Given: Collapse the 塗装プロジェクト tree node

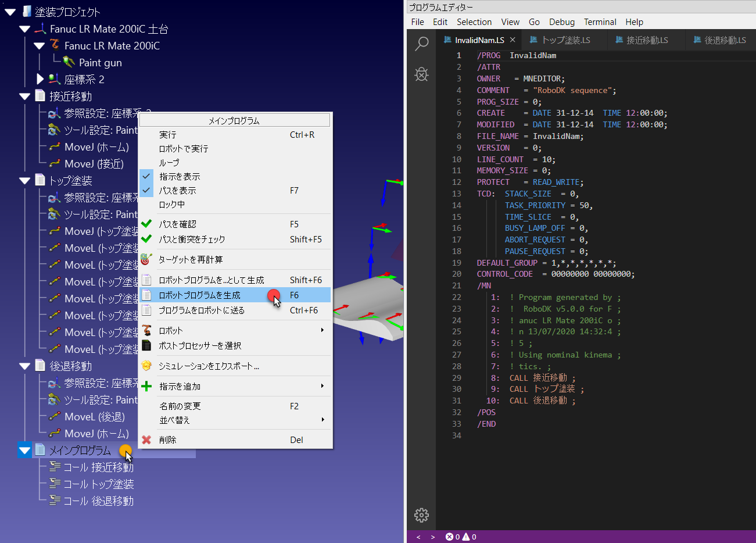Looking at the screenshot, I should click(10, 12).
